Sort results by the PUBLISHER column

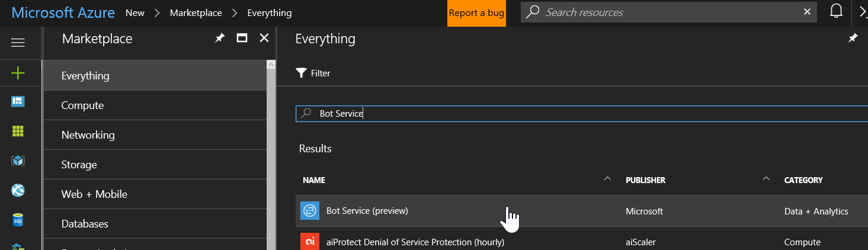645,180
